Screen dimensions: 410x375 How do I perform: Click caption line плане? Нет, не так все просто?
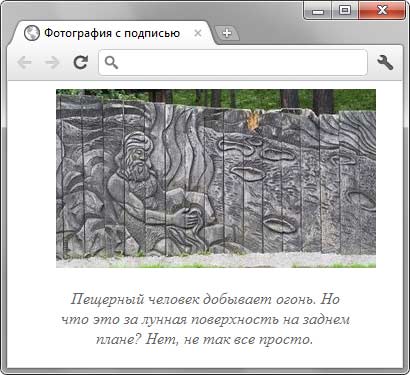point(204,340)
